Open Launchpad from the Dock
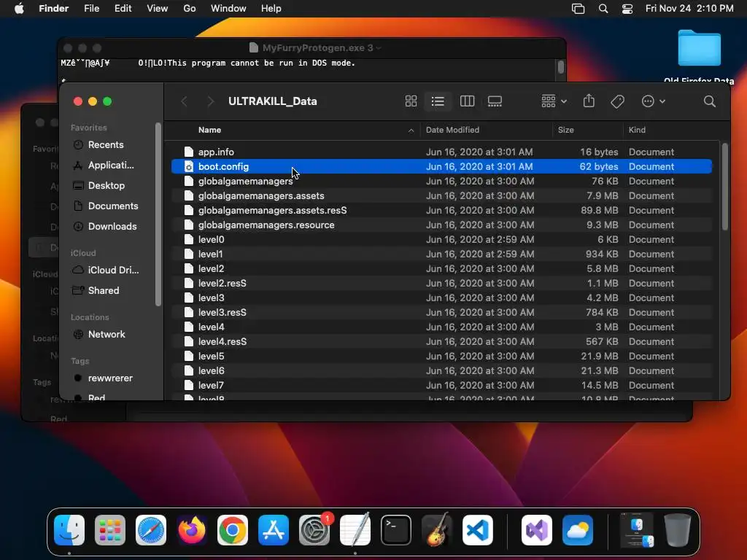 (110, 530)
